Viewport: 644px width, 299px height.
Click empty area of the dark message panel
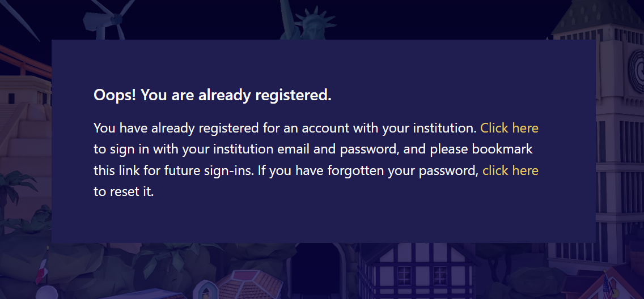(x=340, y=221)
